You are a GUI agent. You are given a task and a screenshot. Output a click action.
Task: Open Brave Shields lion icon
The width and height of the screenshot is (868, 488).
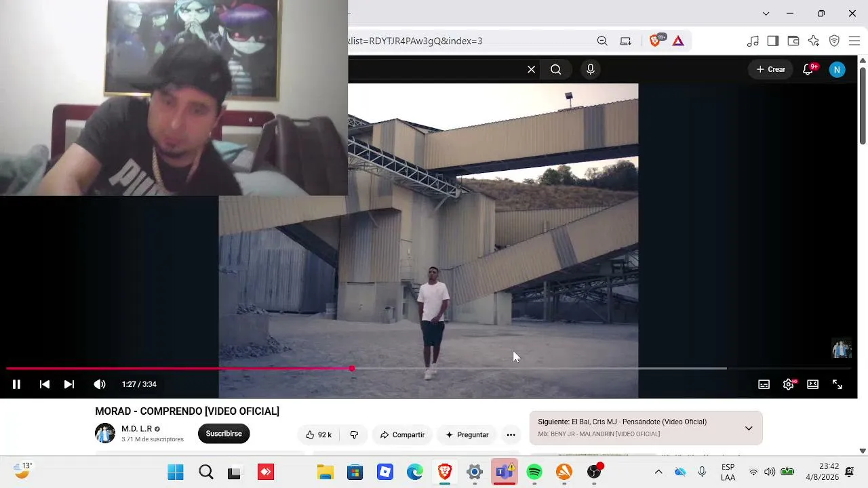tap(655, 41)
